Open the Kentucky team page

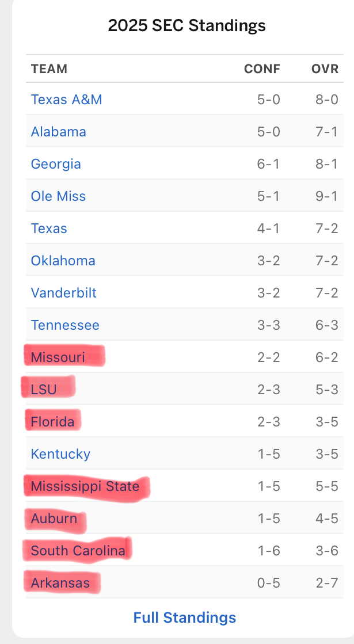point(60,454)
